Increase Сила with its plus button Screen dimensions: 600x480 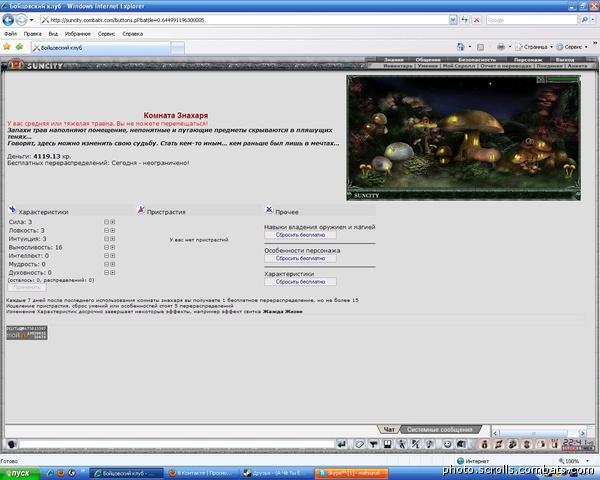pos(113,222)
